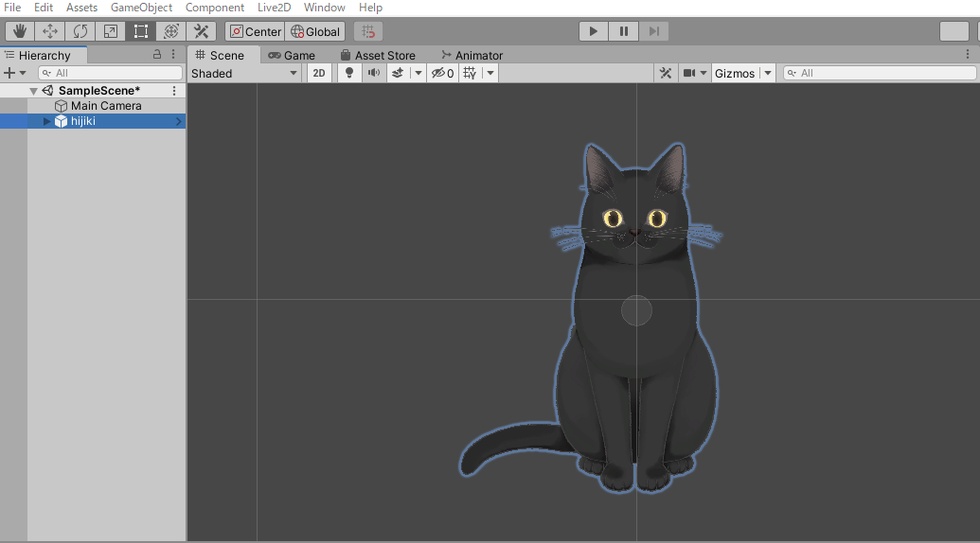
Task: Toggle grid snapping icon
Action: point(368,31)
